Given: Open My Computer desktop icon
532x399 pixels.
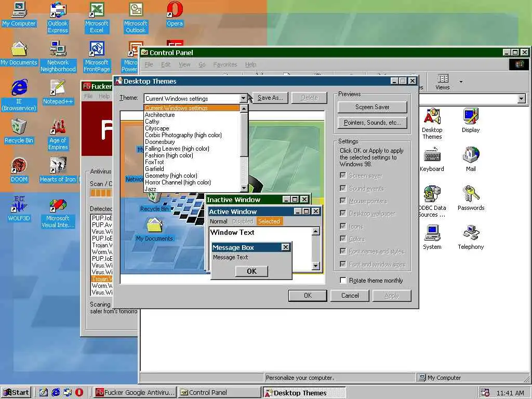Looking at the screenshot, I should point(19,14).
